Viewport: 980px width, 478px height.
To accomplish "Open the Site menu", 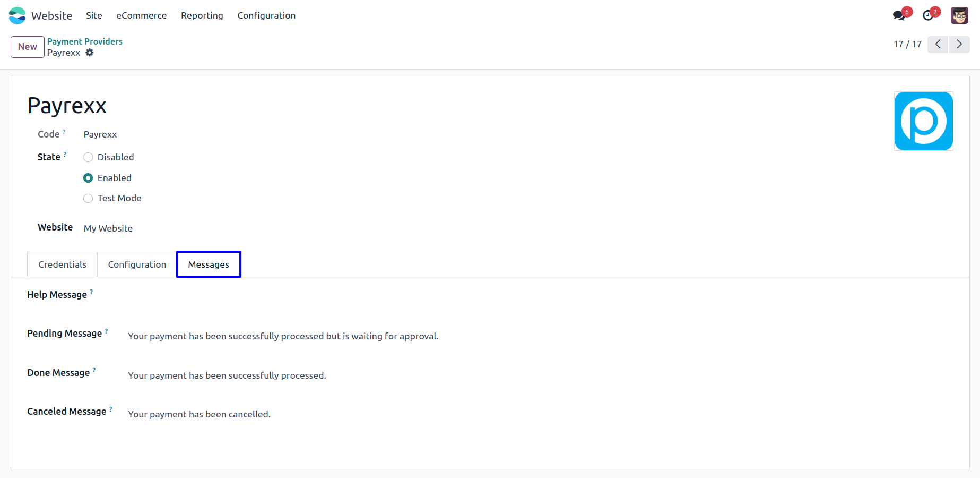I will click(x=94, y=15).
